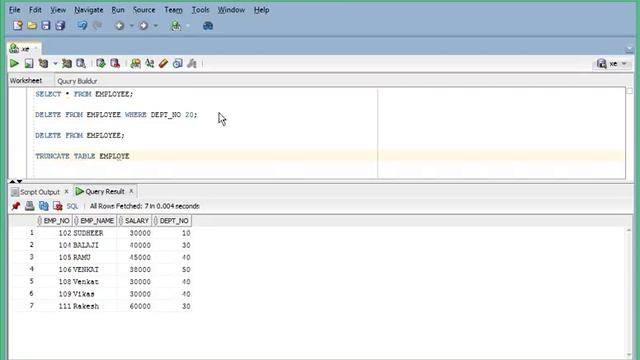The image size is (640, 360).
Task: Click the print icon in Query Result toolbar
Action: 29,206
